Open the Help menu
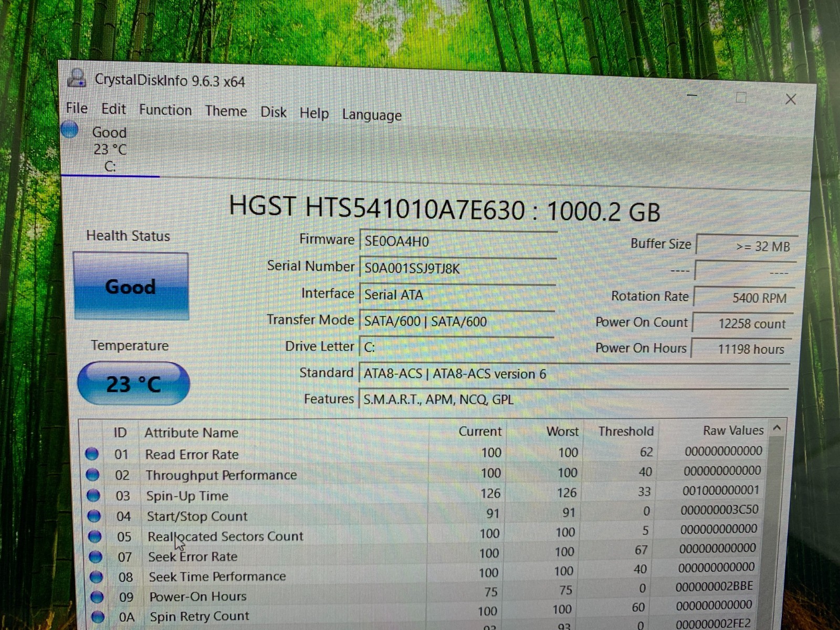 (314, 113)
